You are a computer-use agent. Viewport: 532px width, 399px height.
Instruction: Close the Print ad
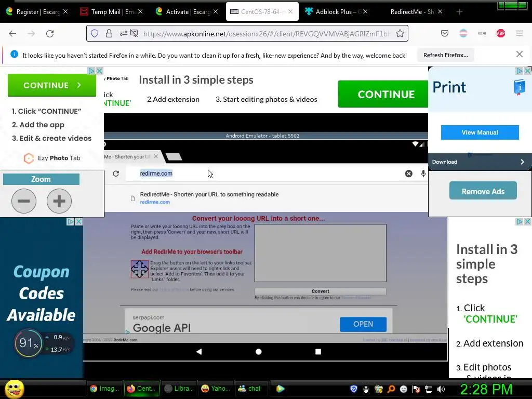point(528,71)
